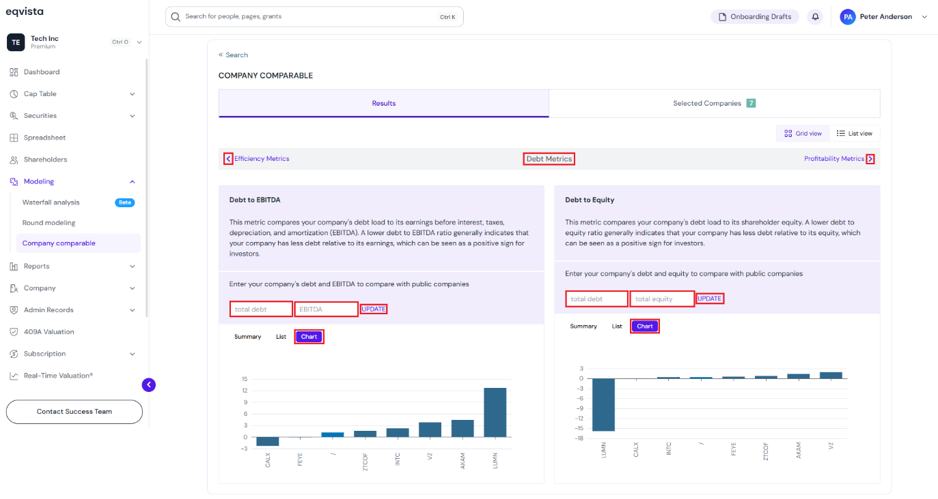Viewport: 938px width, 499px height.
Task: Click the Company sidebar icon
Action: point(14,288)
